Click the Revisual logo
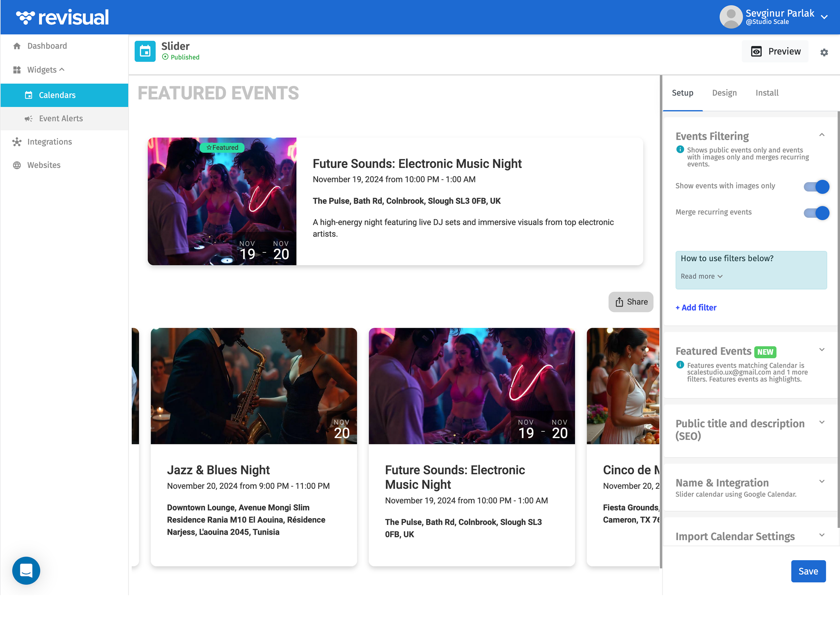This screenshot has width=840, height=630. pyautogui.click(x=62, y=17)
